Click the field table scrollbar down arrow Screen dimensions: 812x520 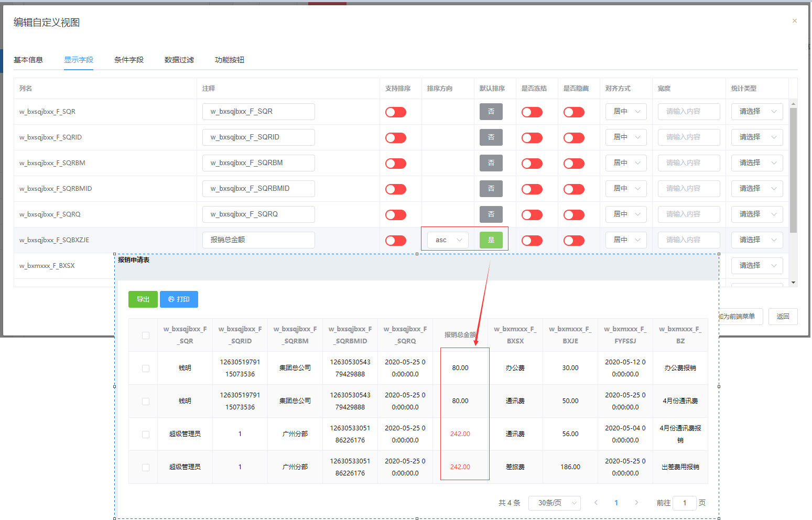pyautogui.click(x=793, y=283)
